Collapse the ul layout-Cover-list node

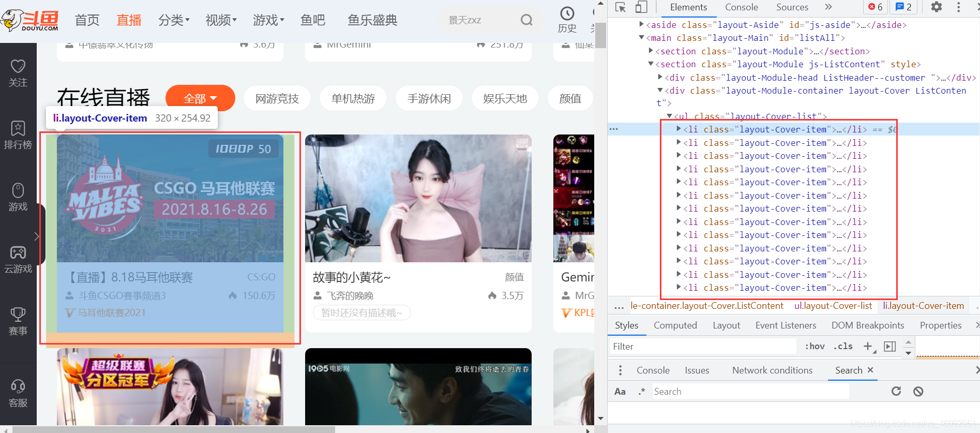pyautogui.click(x=669, y=116)
